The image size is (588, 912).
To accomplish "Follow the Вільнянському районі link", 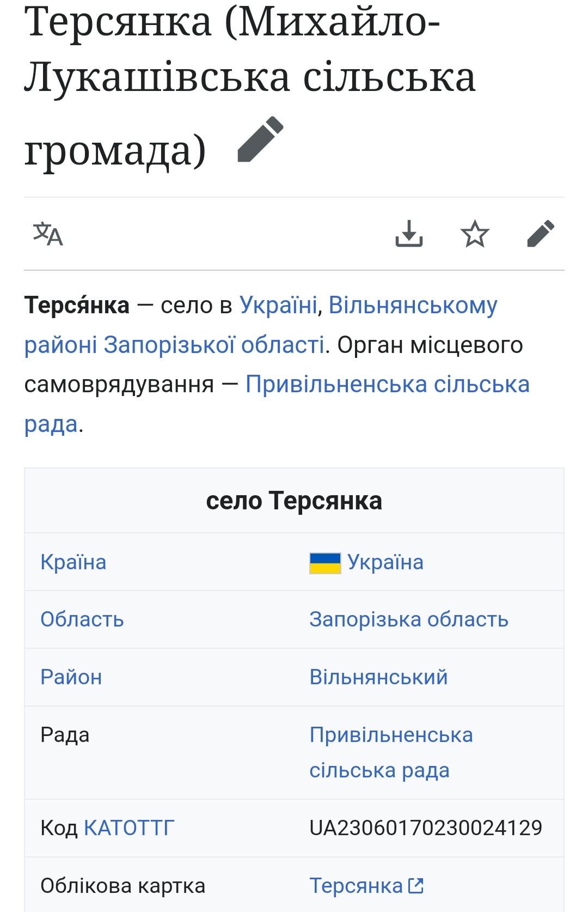I will 413,305.
